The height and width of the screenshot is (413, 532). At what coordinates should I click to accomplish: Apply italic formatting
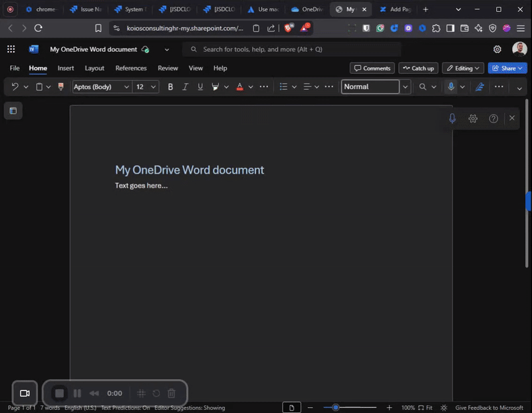(x=185, y=86)
